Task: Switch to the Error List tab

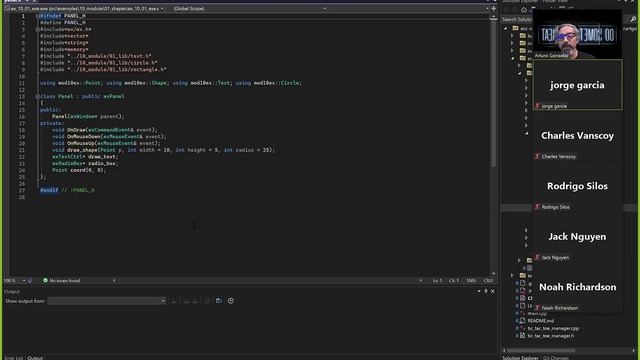Action: 13,358
